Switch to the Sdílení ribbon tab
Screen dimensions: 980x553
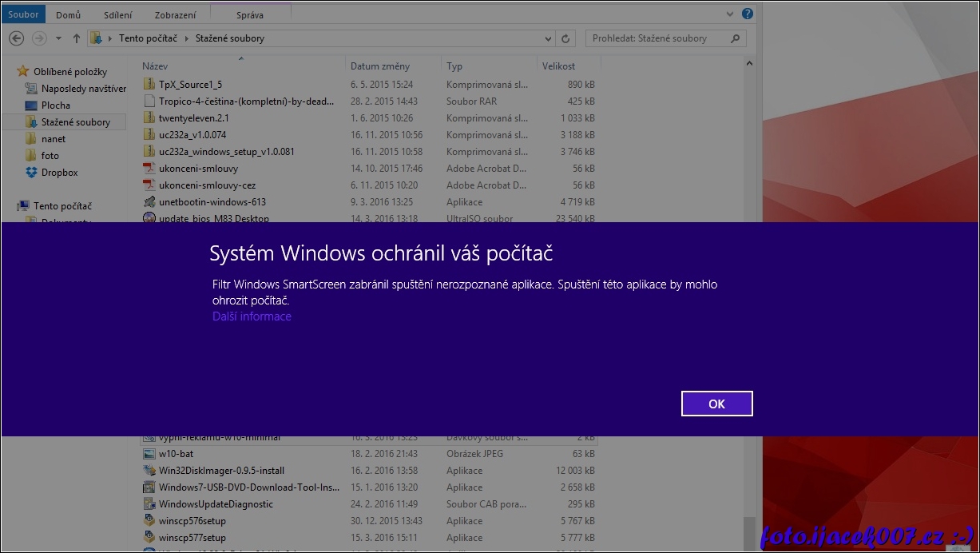pos(117,15)
